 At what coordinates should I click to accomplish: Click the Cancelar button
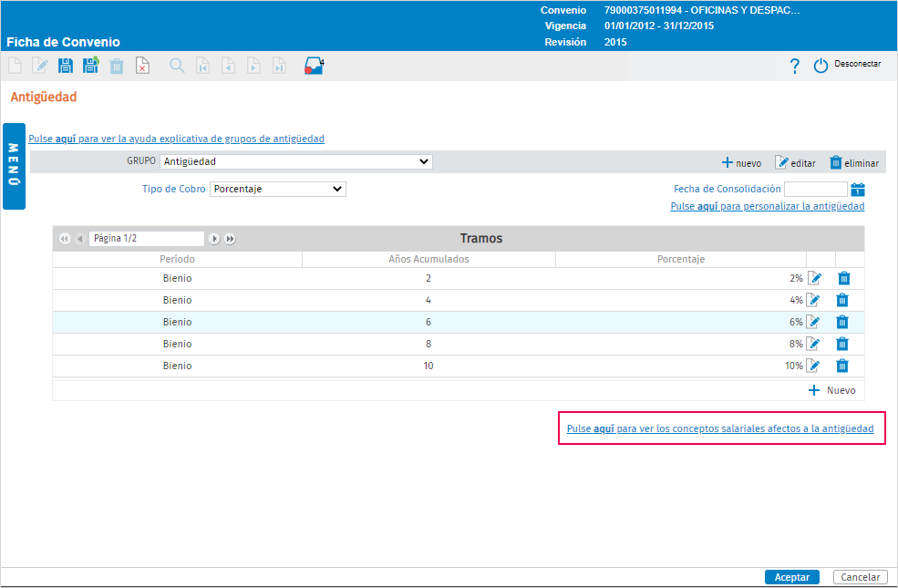pos(861,577)
